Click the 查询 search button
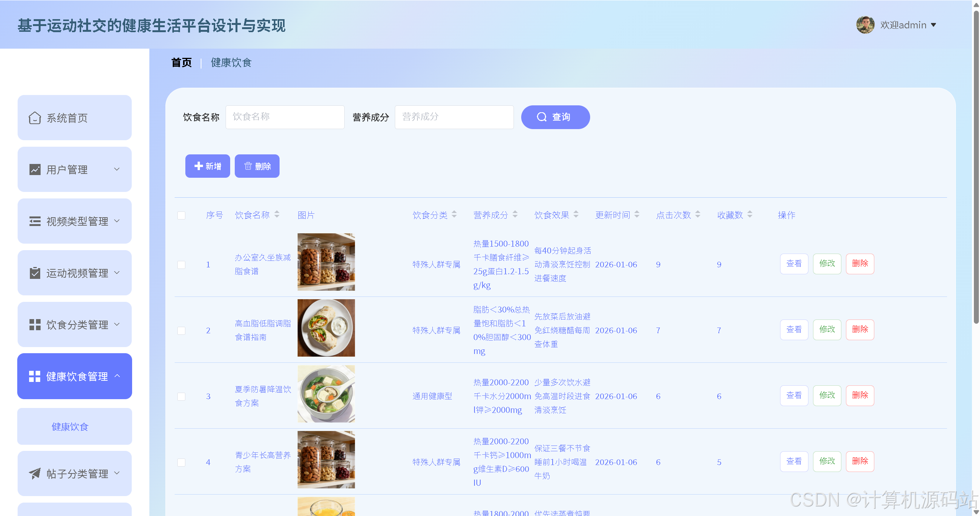 555,117
